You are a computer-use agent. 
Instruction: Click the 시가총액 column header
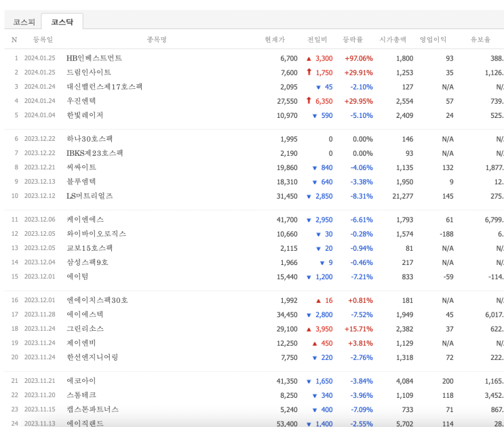coord(393,39)
